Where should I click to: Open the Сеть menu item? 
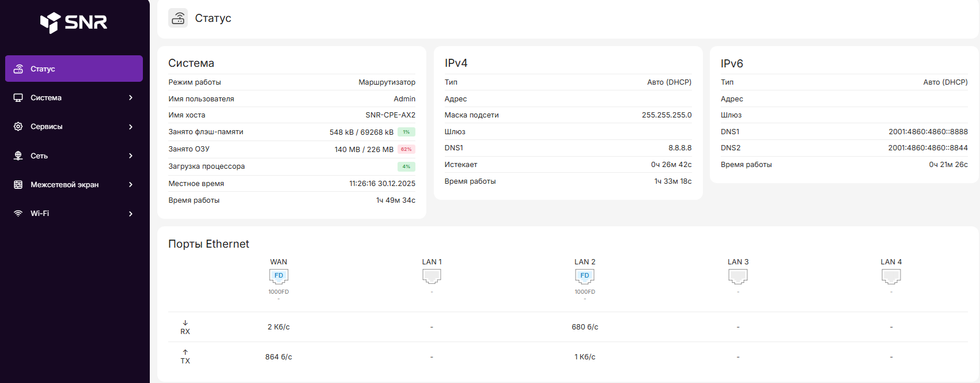click(x=39, y=156)
